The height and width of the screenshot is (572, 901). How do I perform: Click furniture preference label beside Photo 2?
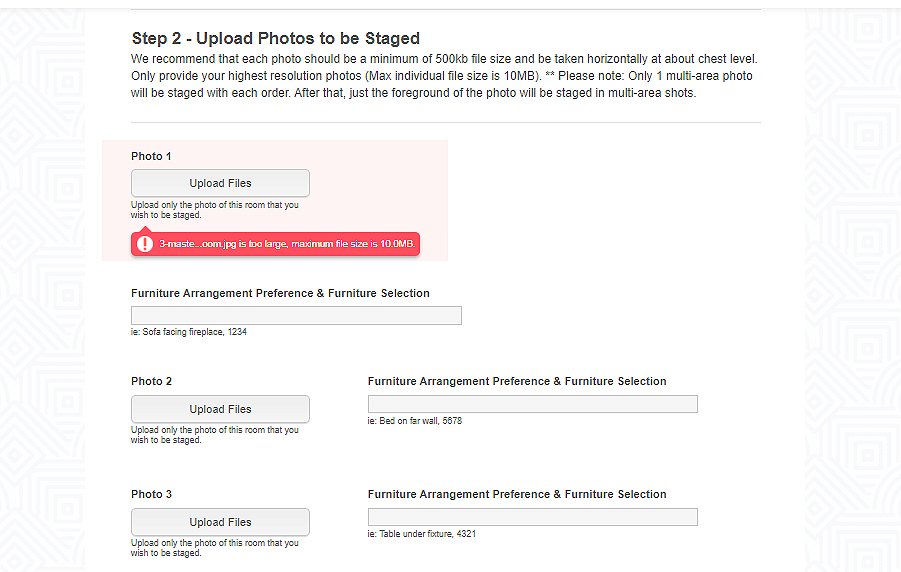pyautogui.click(x=516, y=381)
